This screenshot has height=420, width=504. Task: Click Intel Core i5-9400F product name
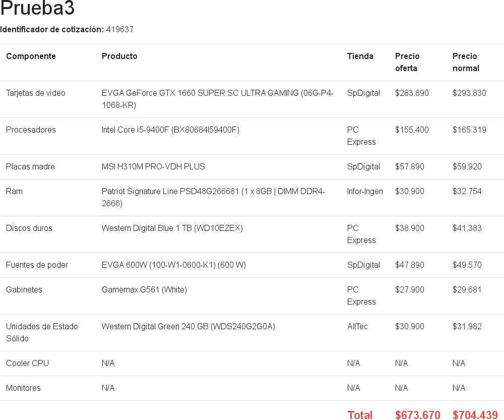170,130
